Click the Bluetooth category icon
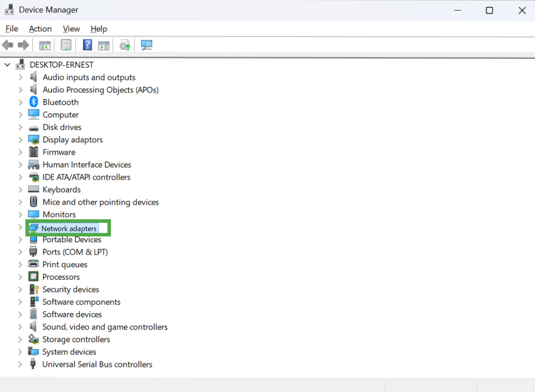This screenshot has height=392, width=535. click(x=33, y=102)
